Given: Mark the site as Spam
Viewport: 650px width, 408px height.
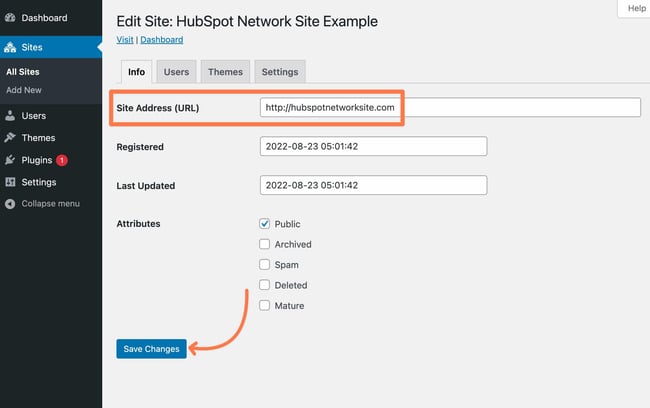Looking at the screenshot, I should coord(264,265).
